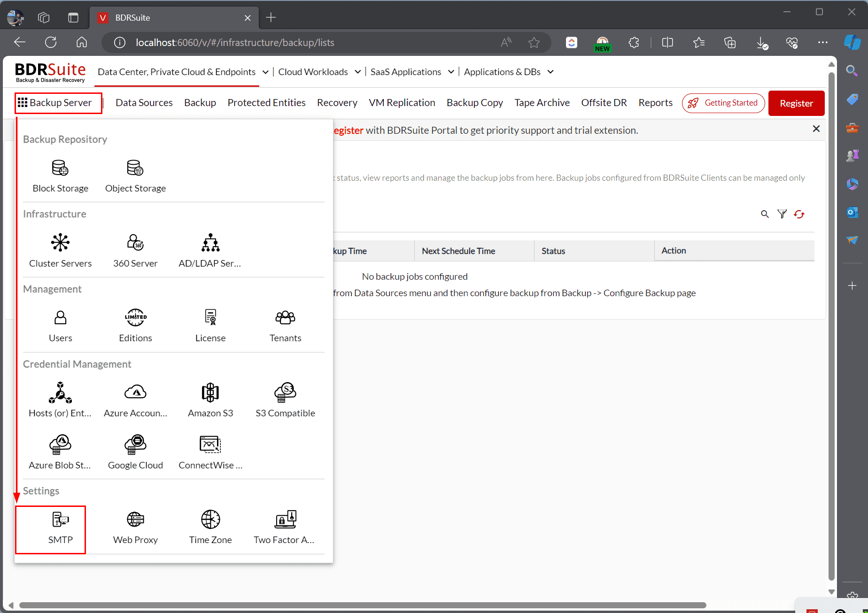868x613 pixels.
Task: Open ConnectWise credentials
Action: tap(210, 452)
